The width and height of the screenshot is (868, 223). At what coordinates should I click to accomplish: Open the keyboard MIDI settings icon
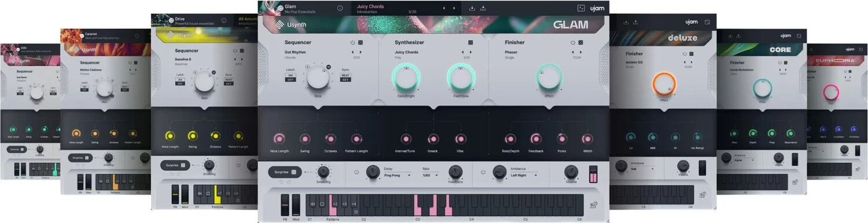point(593,205)
